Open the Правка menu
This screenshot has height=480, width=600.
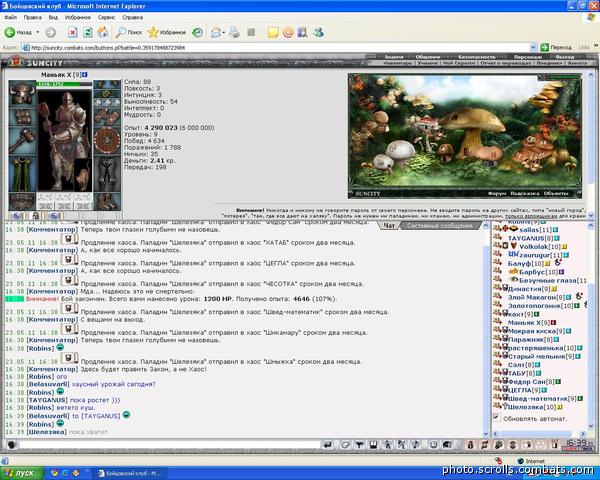[32, 17]
